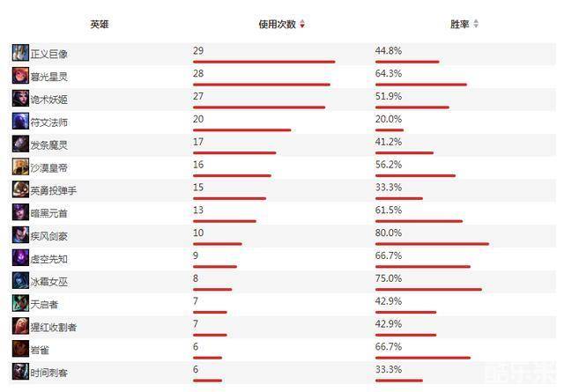
Task: Open the 暗黑元首 hero name link
Action: click(48, 213)
